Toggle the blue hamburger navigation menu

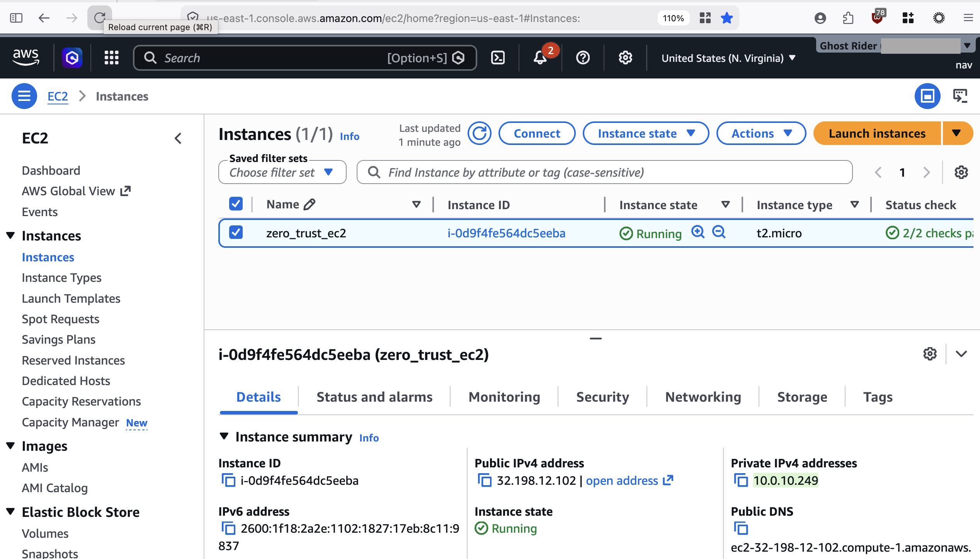click(x=24, y=96)
